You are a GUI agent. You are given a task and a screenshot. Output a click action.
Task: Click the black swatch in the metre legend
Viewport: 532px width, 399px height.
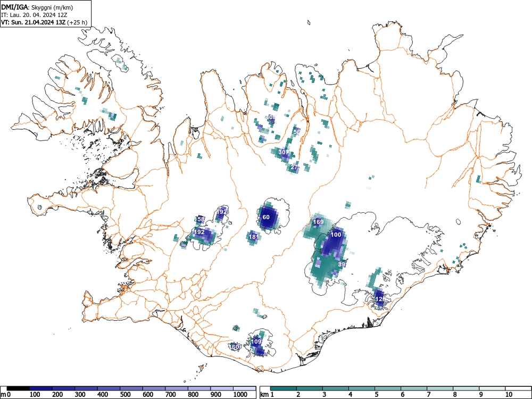(x=18, y=388)
